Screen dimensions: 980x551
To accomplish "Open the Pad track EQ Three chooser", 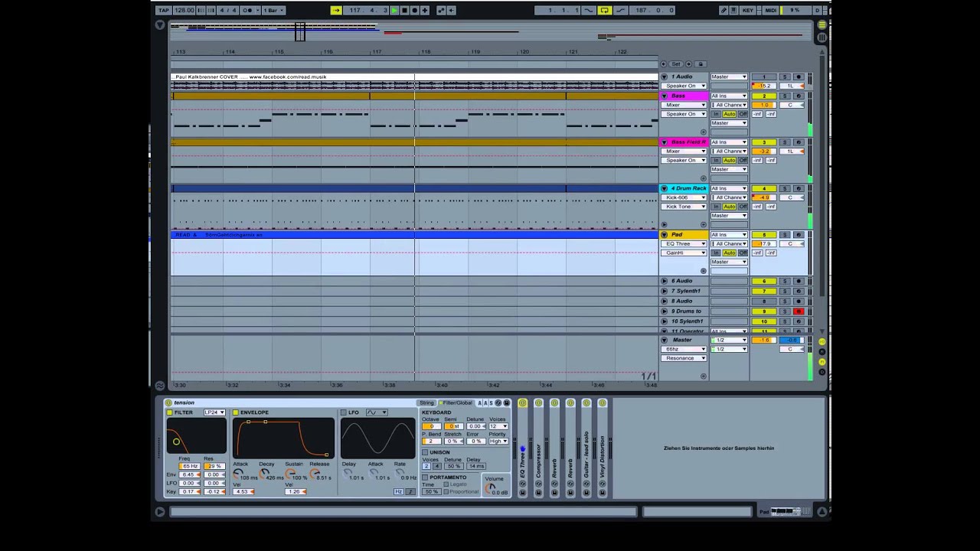I will point(684,243).
